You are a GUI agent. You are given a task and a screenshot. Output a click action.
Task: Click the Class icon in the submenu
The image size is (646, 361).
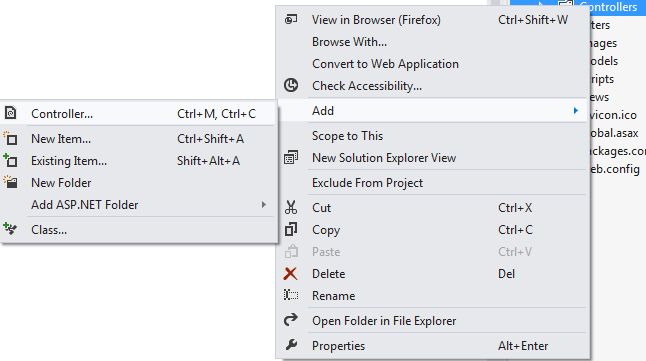tap(10, 229)
